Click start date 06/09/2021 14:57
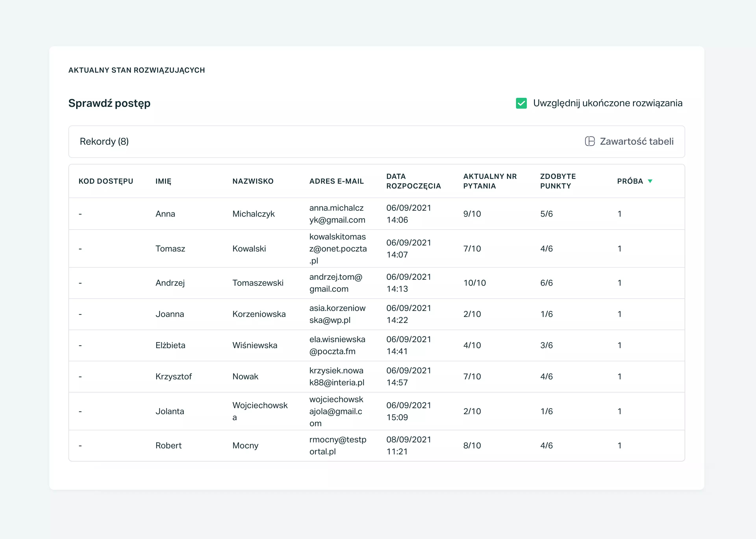 tap(409, 376)
